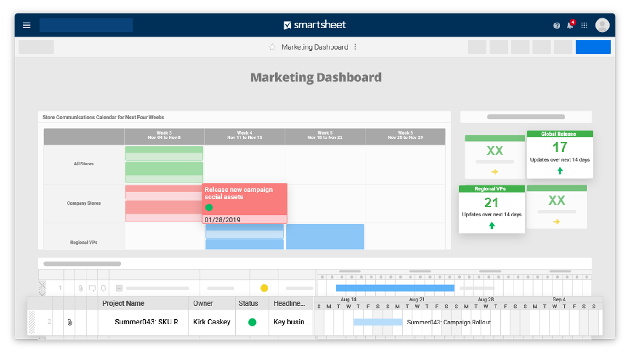This screenshot has width=633, height=364.
Task: Click the attachment paperclip in row 2
Action: [69, 322]
